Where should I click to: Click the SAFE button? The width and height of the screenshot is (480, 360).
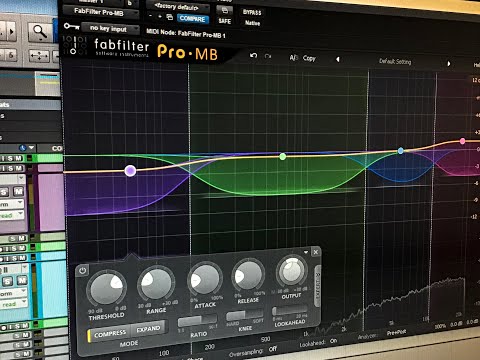pyautogui.click(x=225, y=21)
